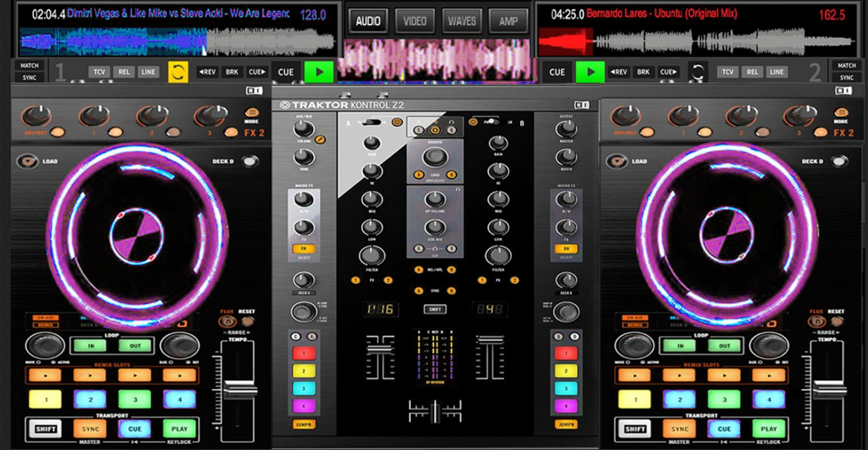Click the TRAKTOR logo circle on mixer header
The image size is (868, 450).
(284, 105)
